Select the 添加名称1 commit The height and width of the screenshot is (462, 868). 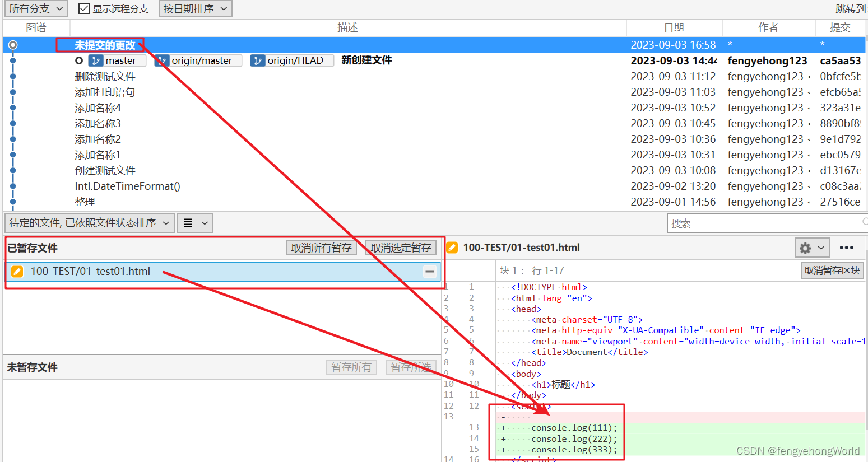coord(98,155)
